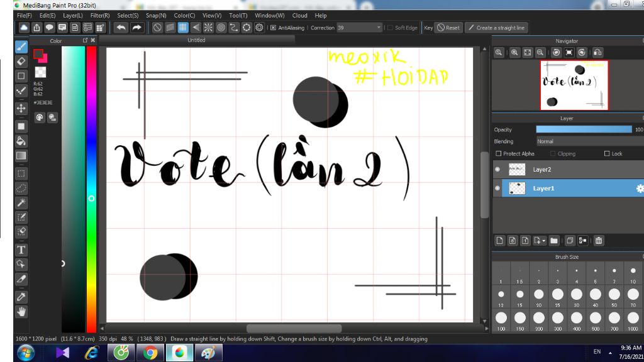
Task: Click the cloud save icon in toolbar
Action: (x=24, y=28)
